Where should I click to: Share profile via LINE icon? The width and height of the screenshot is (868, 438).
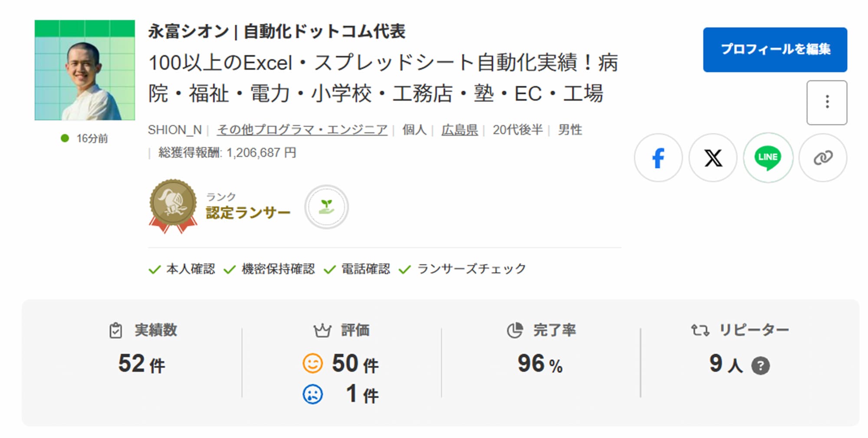768,158
